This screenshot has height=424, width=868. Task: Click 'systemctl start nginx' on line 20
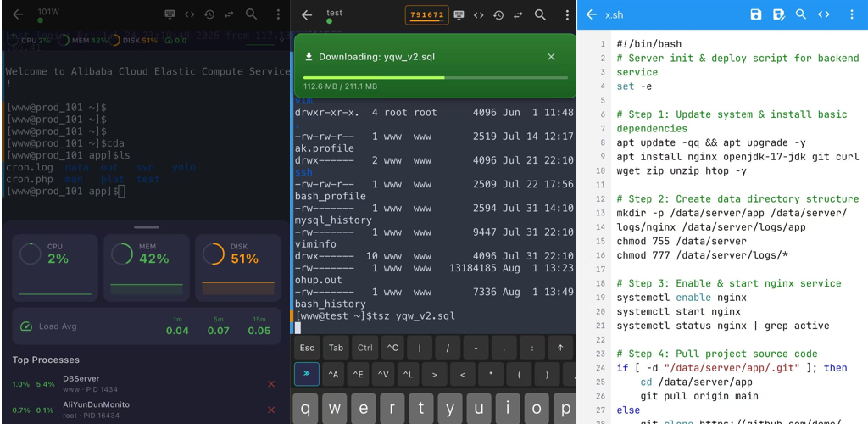[678, 311]
